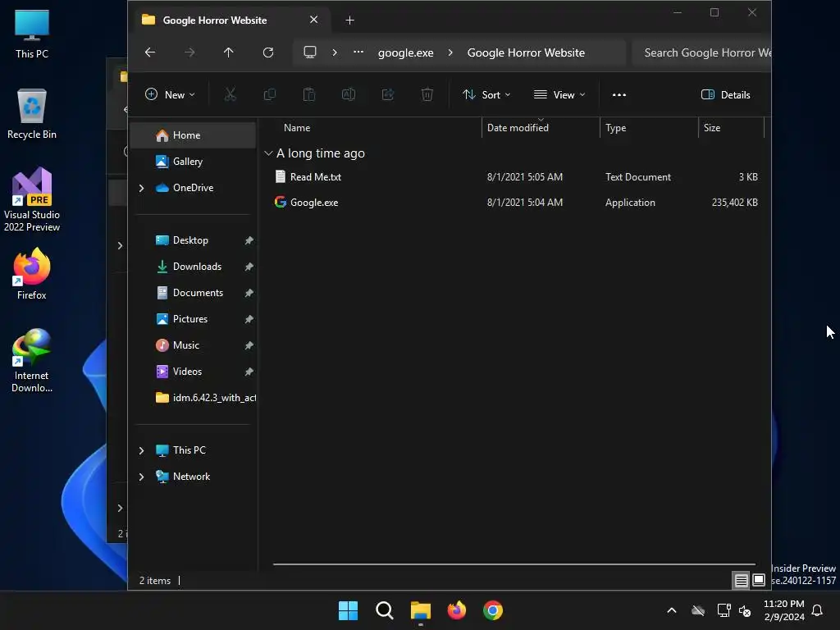Click the PC monitor icon in address bar
This screenshot has height=630, width=840.
[309, 52]
